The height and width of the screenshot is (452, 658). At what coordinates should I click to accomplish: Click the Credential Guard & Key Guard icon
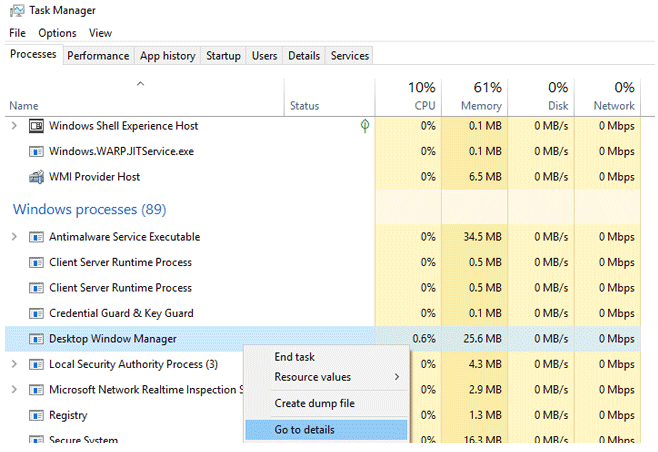tap(36, 314)
